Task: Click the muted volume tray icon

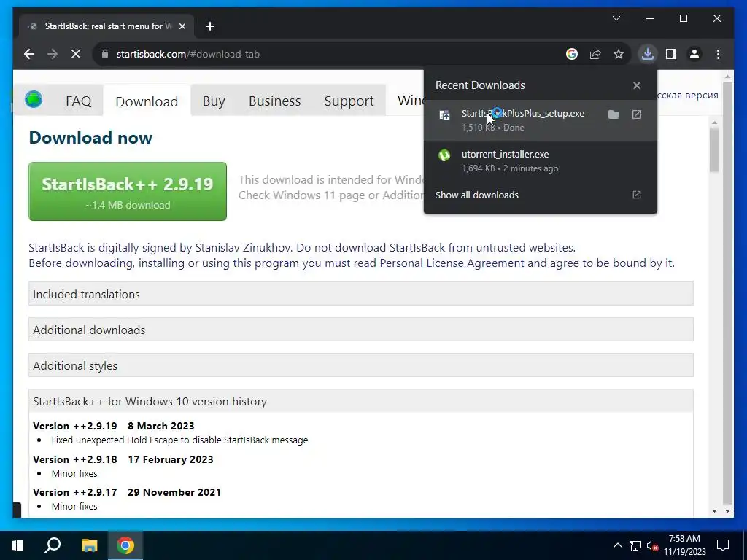Action: 653,545
